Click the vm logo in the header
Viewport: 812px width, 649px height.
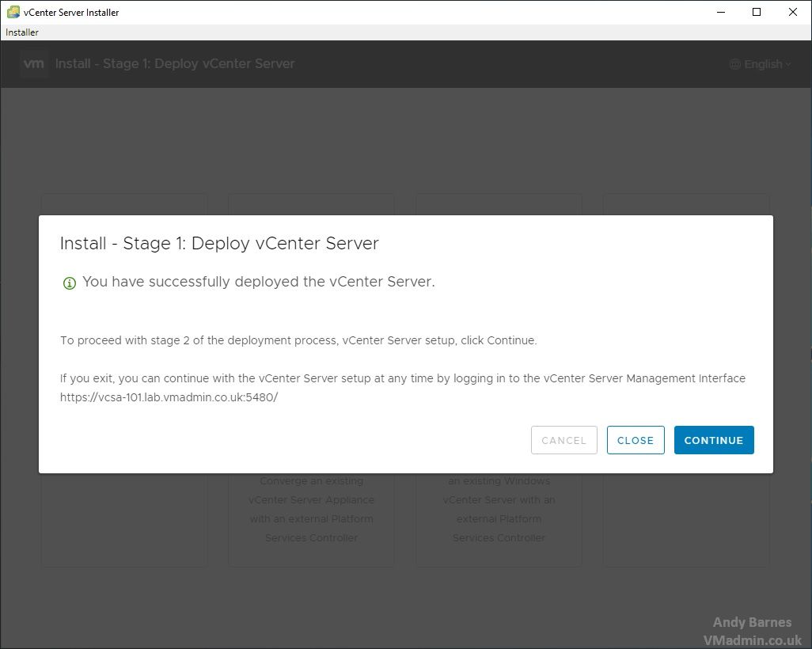(x=34, y=63)
